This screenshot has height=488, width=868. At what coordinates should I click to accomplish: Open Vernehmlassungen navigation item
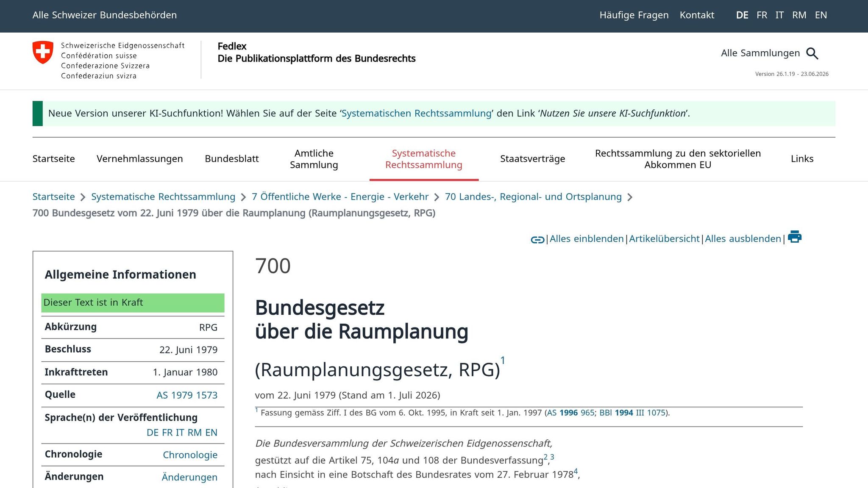pos(140,159)
